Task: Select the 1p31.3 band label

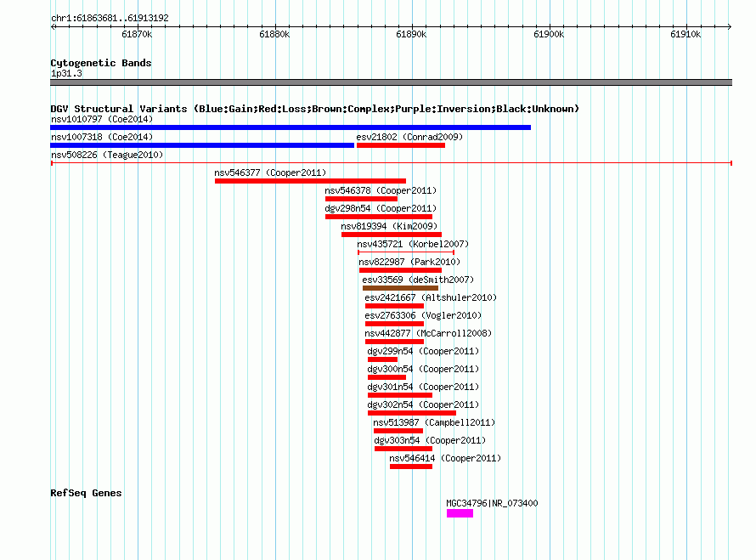Action: tap(66, 73)
